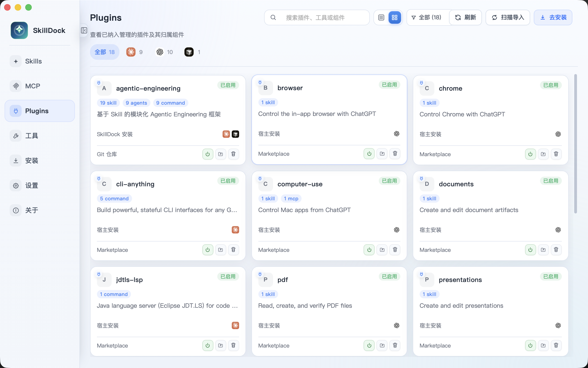Screen dimensions: 588x368
Task: Toggle power for browser plugin
Action: tap(369, 154)
